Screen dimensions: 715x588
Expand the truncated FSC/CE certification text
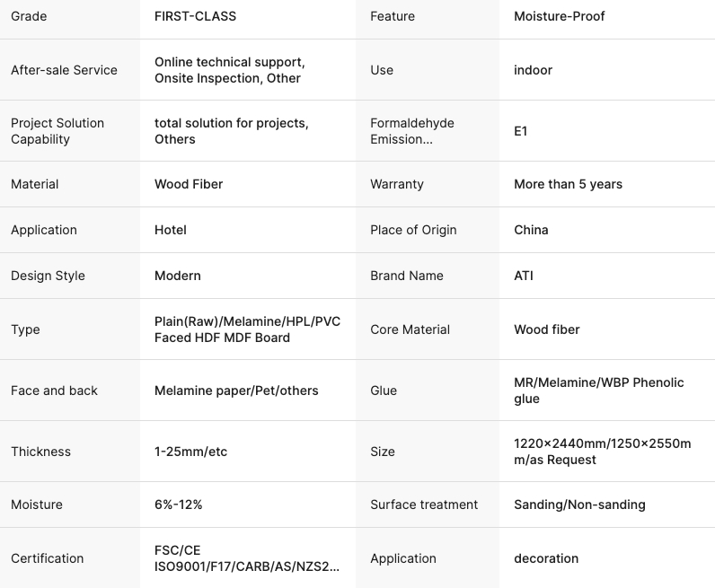click(247, 558)
